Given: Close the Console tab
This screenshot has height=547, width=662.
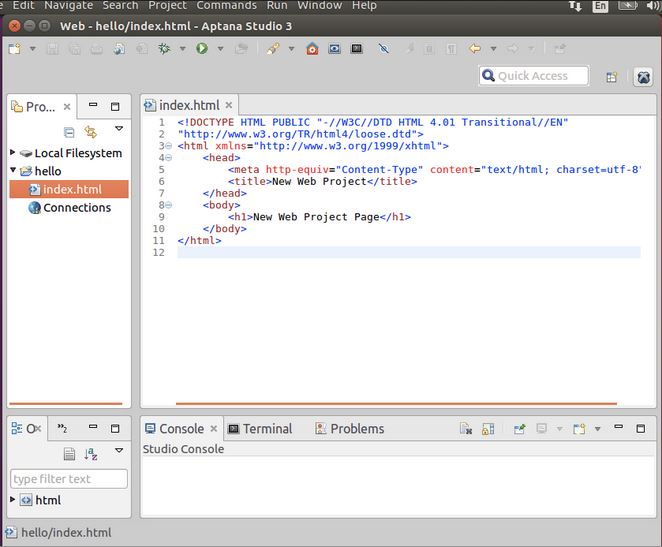Looking at the screenshot, I should click(x=214, y=429).
